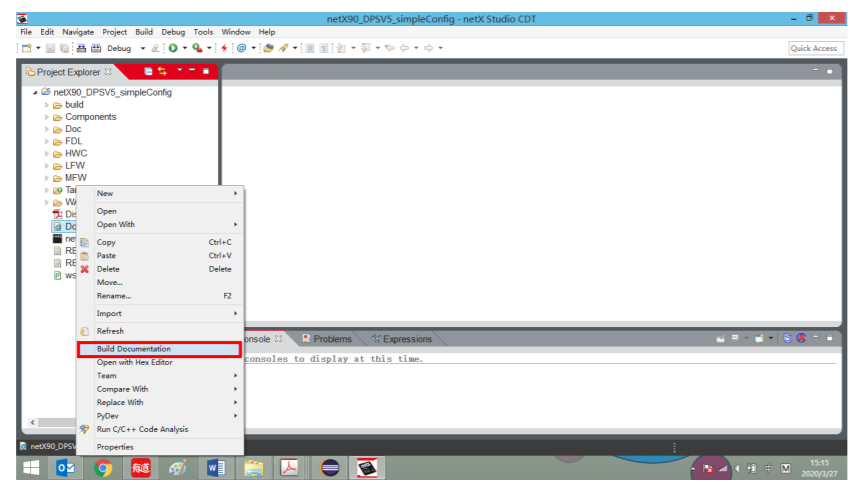This screenshot has height=494, width=856.
Task: Click the Windows Start button
Action: [31, 468]
